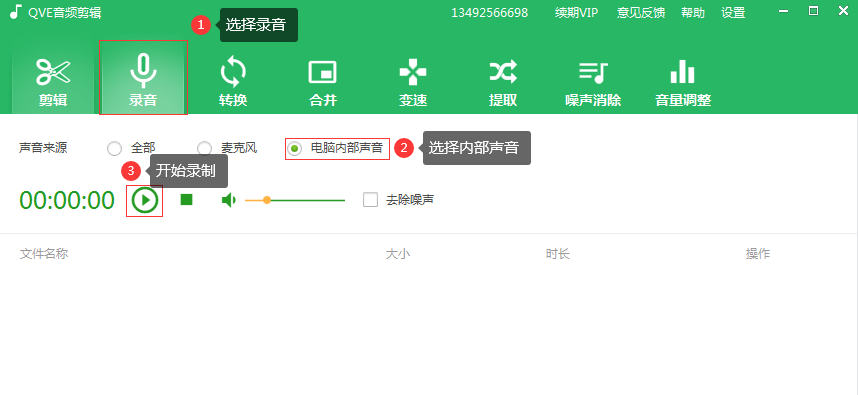Enable the 去除噪声 checkbox
Viewport: 858px width, 395px height.
coord(370,200)
